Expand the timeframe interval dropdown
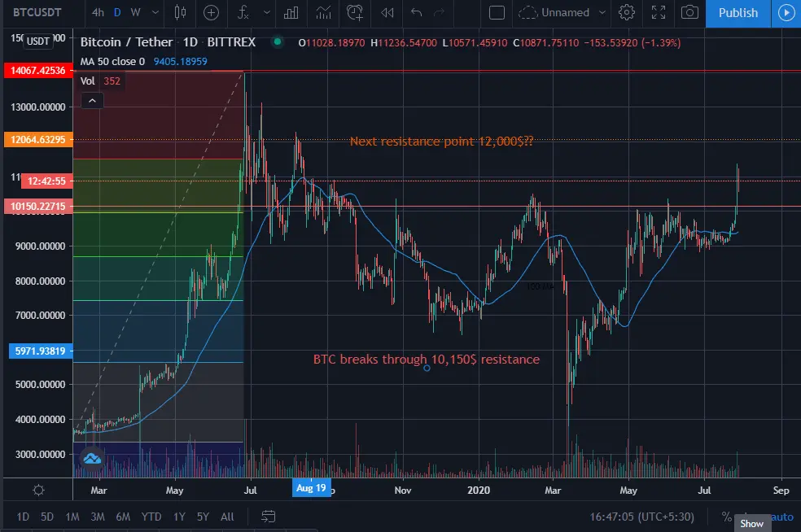Screen dimensions: 801x532 (x=155, y=12)
